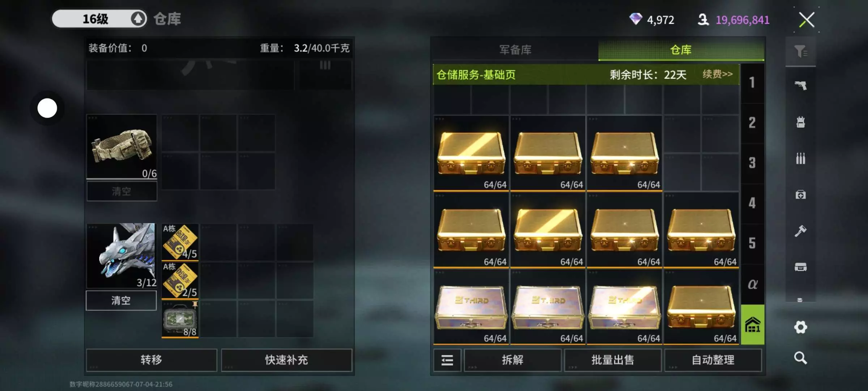This screenshot has height=391, width=868.
Task: Click the 快速补充 button
Action: 286,360
